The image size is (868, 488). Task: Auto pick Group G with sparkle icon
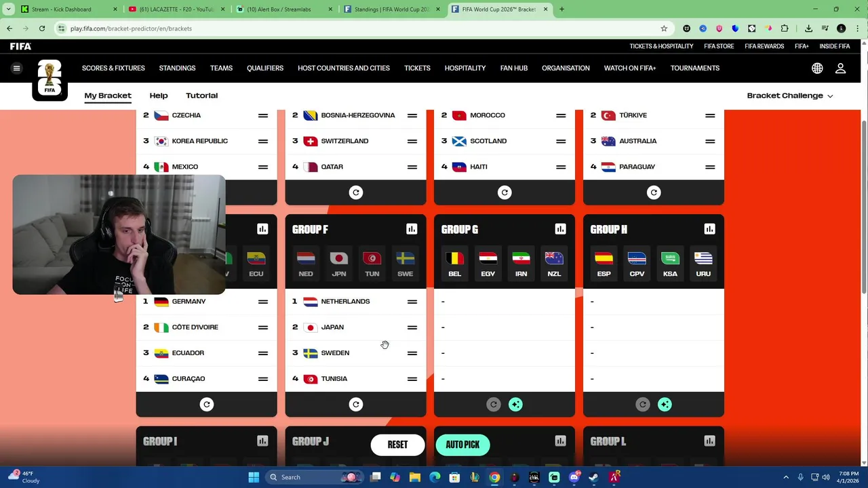coord(515,405)
